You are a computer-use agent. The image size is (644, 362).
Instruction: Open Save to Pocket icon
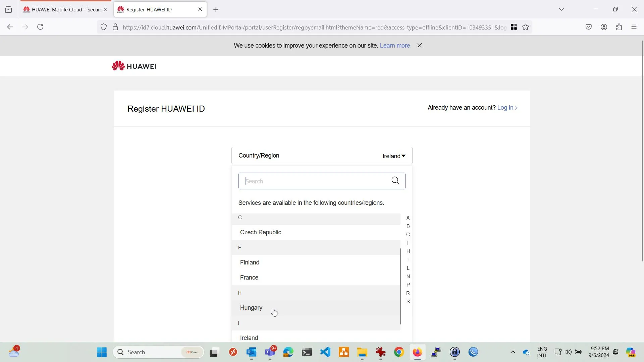pyautogui.click(x=589, y=27)
